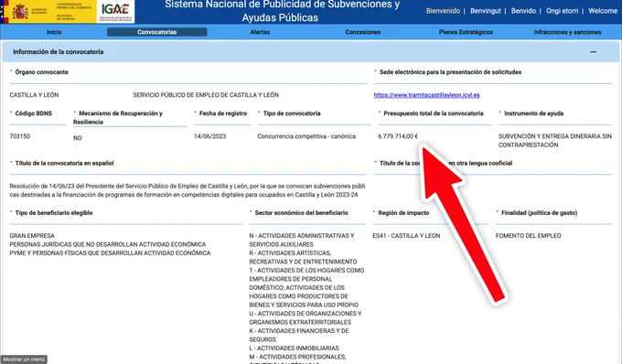Screen dimensions: 622x364
Task: Select the registration date 14/06/2023
Action: click(x=209, y=136)
